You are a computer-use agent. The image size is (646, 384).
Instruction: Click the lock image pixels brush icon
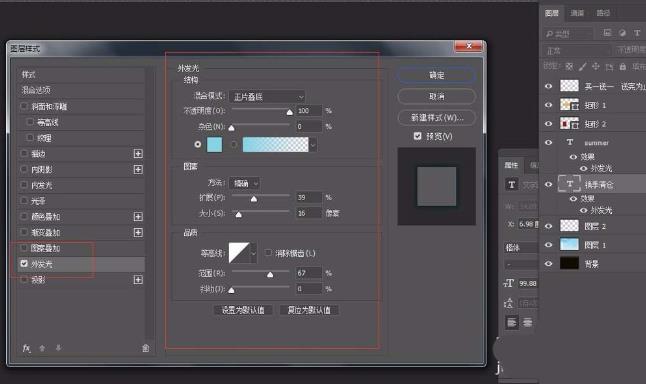tap(583, 66)
